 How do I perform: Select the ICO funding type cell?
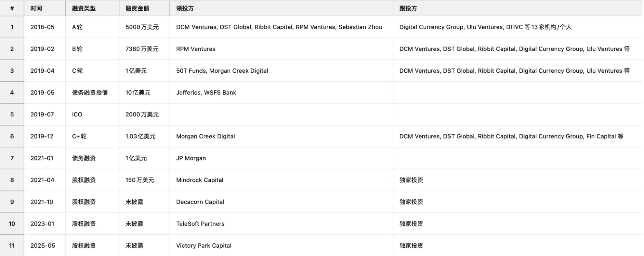[x=92, y=114]
